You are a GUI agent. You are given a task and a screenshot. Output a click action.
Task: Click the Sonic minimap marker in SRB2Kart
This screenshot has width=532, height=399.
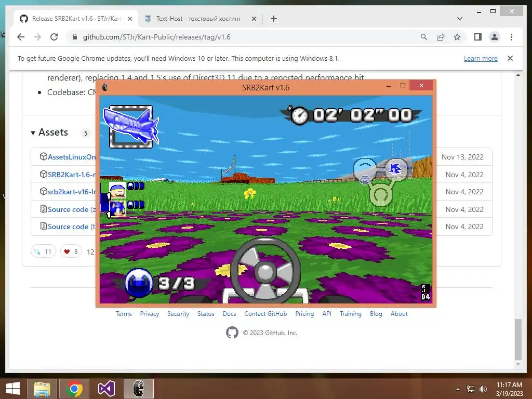(395, 168)
